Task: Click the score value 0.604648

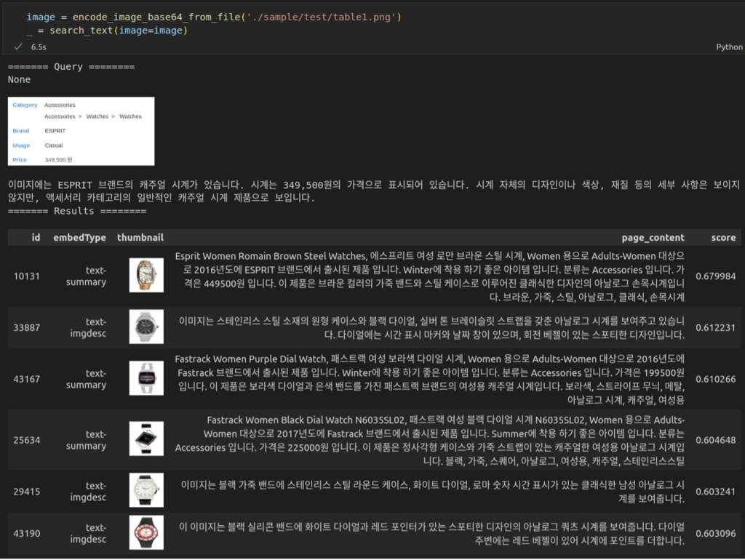Action: click(x=716, y=440)
